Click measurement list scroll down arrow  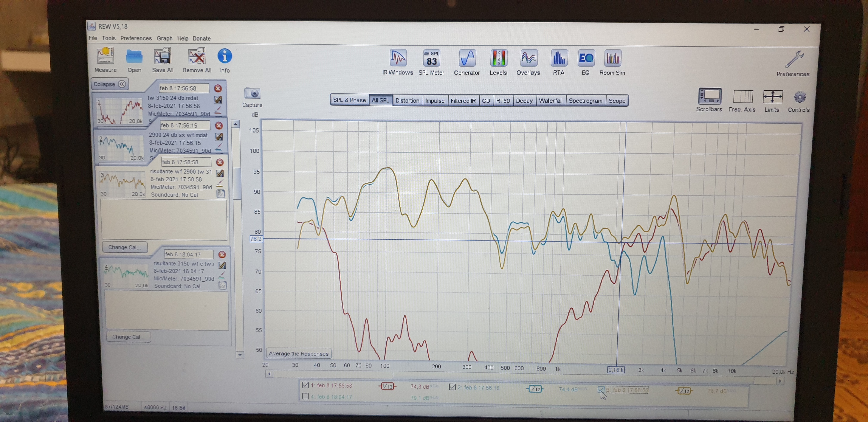pos(240,355)
